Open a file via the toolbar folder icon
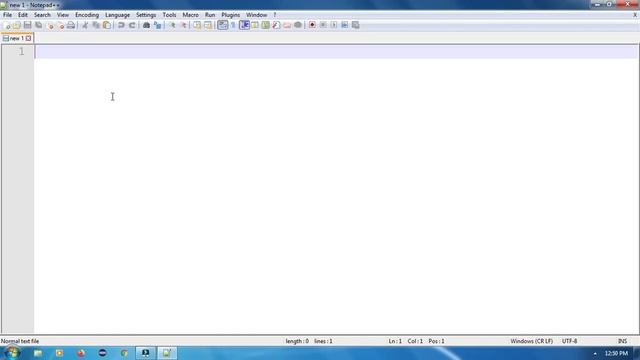 (17, 25)
